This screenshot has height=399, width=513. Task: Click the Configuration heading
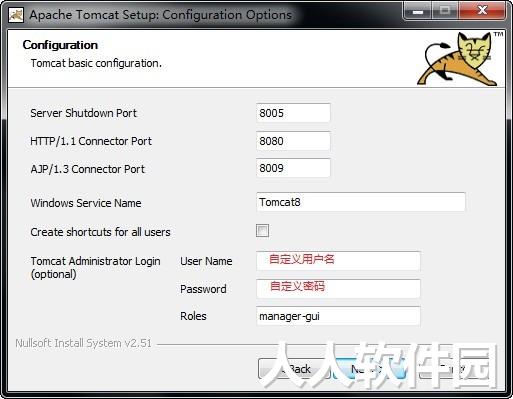pyautogui.click(x=60, y=45)
